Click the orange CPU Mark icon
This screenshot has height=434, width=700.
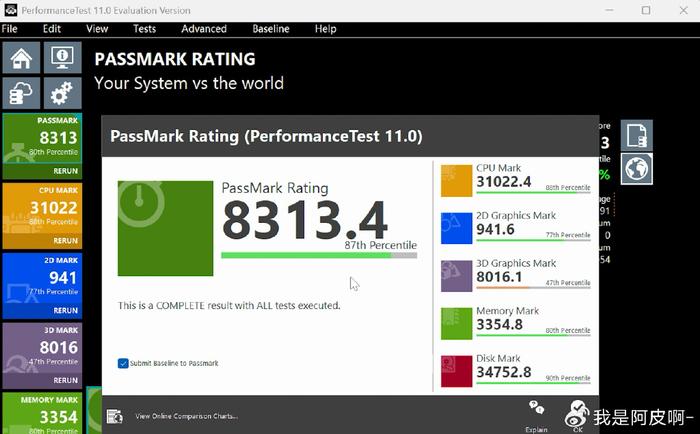pyautogui.click(x=456, y=180)
